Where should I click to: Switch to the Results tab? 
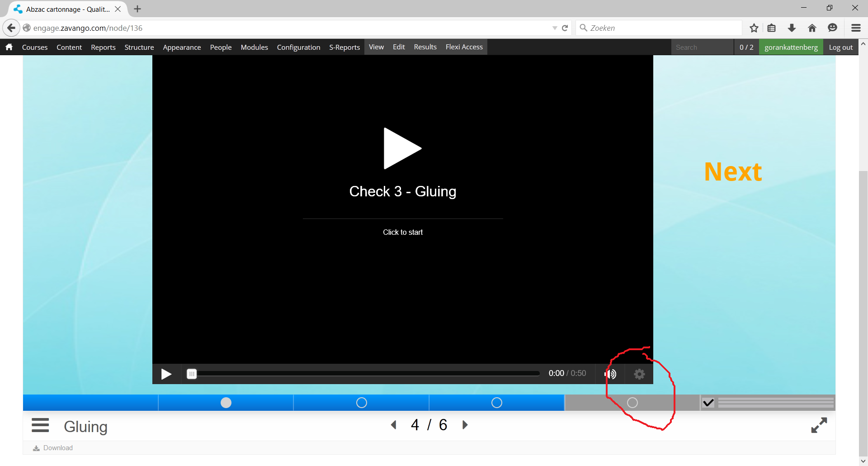[425, 47]
